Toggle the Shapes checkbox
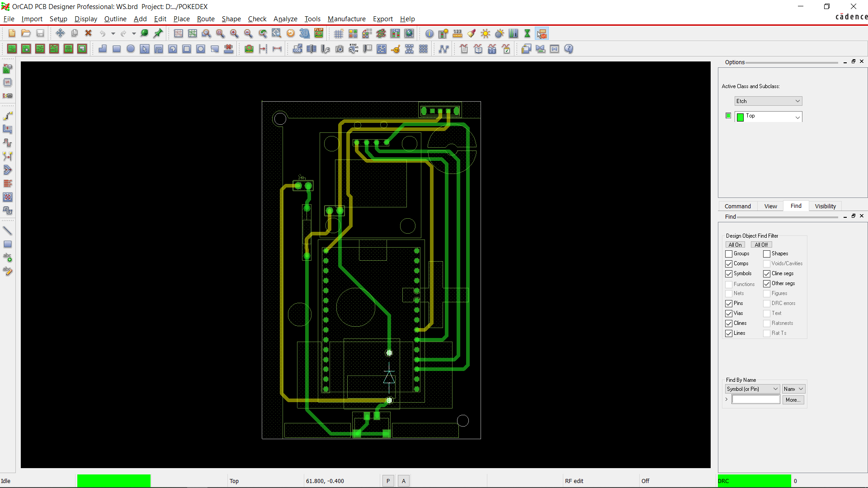 click(767, 254)
